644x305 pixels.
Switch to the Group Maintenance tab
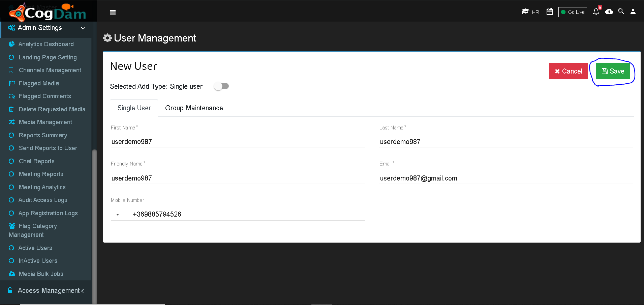point(194,108)
